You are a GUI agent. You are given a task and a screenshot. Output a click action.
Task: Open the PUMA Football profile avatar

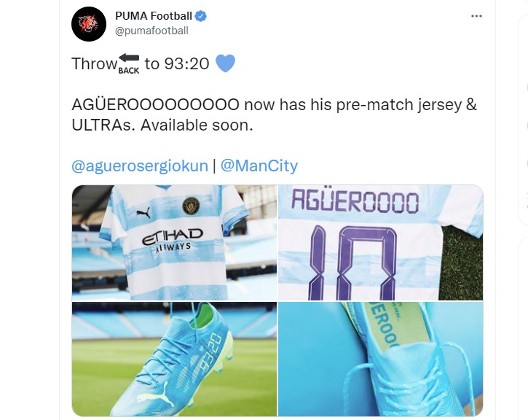[x=89, y=24]
